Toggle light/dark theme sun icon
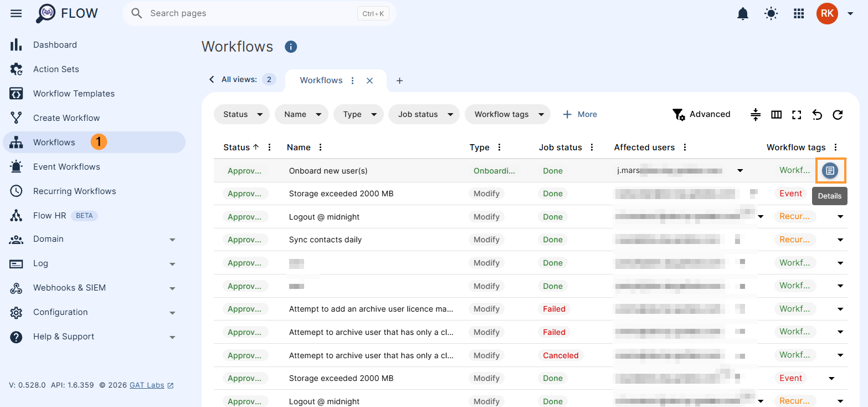The width and height of the screenshot is (868, 407). (771, 14)
